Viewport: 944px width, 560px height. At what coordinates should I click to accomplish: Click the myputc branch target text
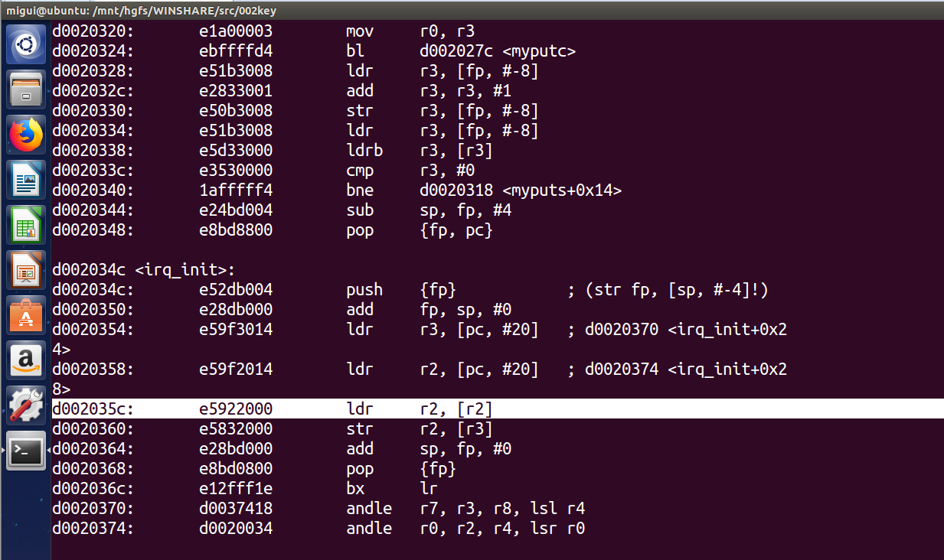(x=498, y=51)
